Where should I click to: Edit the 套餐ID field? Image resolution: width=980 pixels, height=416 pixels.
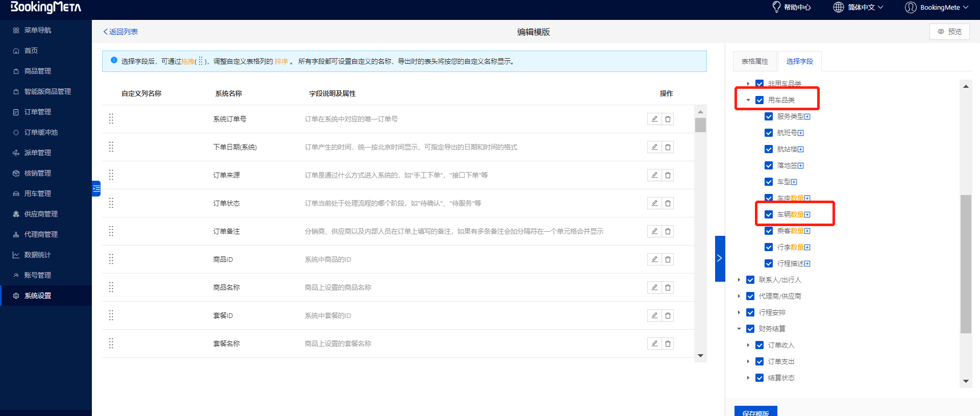coord(654,315)
